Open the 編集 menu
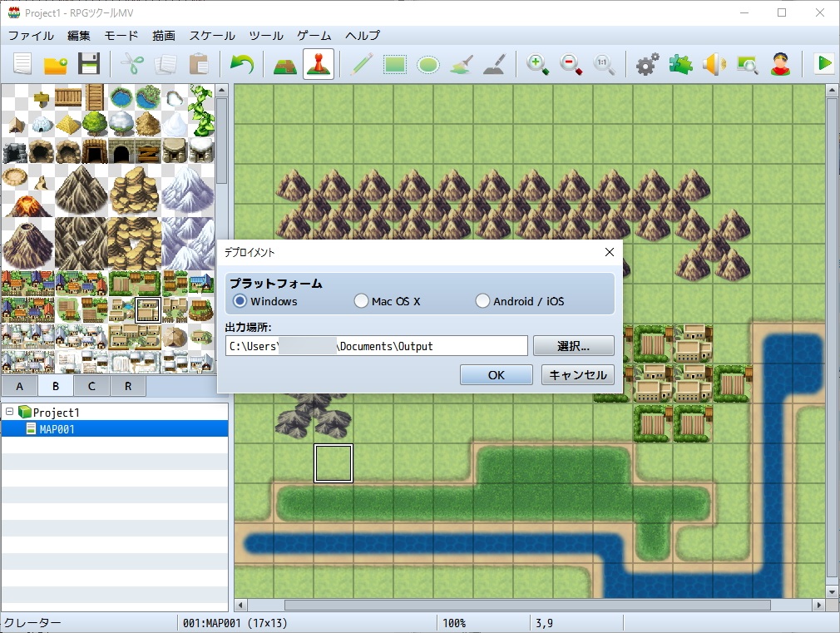The width and height of the screenshot is (840, 633). coord(79,36)
